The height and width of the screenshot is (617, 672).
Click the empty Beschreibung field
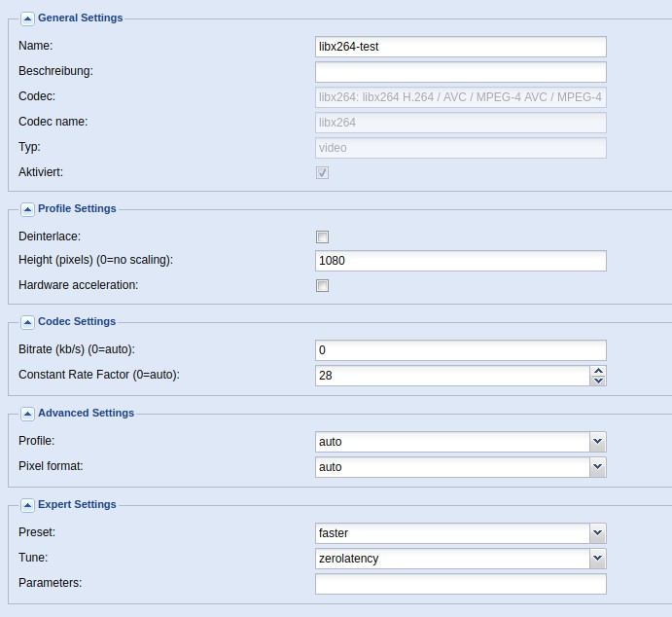click(461, 72)
